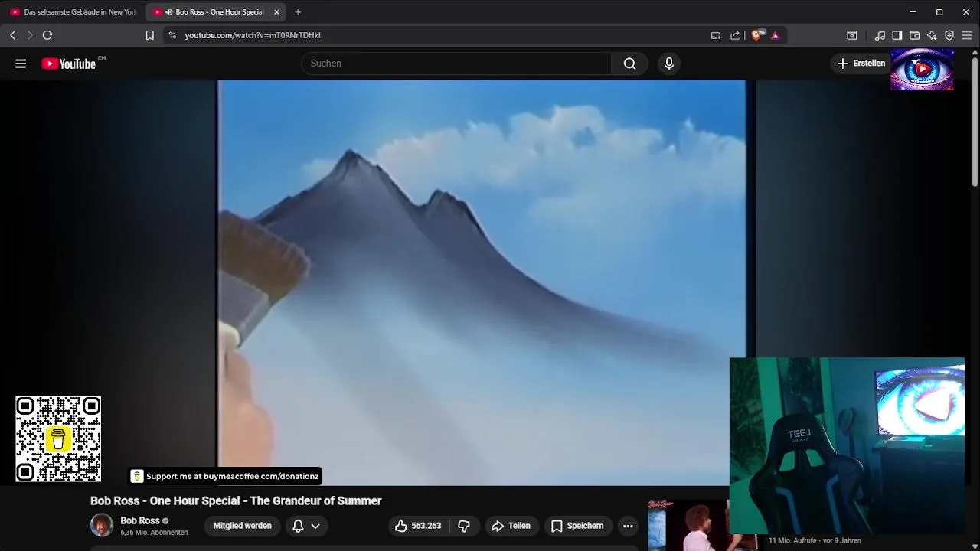Switch to 'Das seltsamste Gebäude in New York' tab
This screenshot has height=551, width=980.
pos(73,12)
